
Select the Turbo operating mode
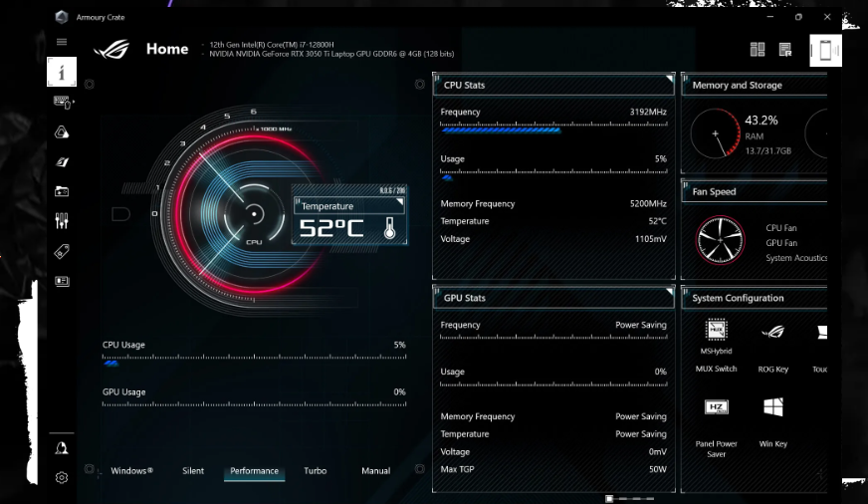click(315, 471)
